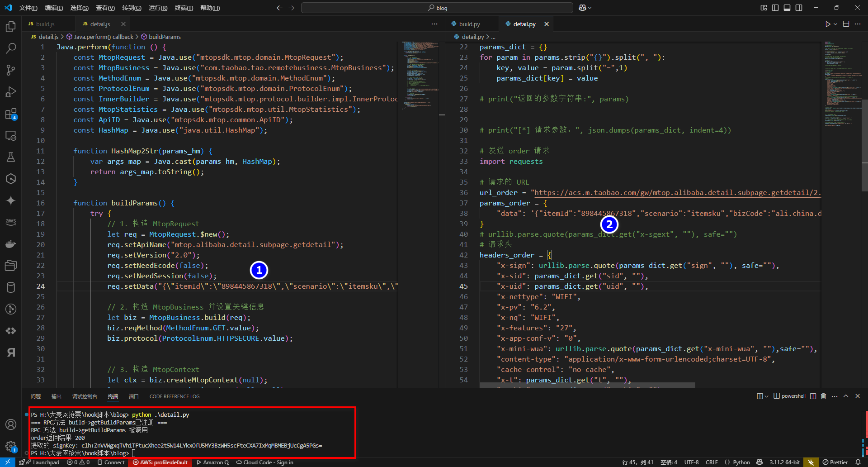Run Python file with the play button
Screen dimensions: 868x467
tap(827, 24)
